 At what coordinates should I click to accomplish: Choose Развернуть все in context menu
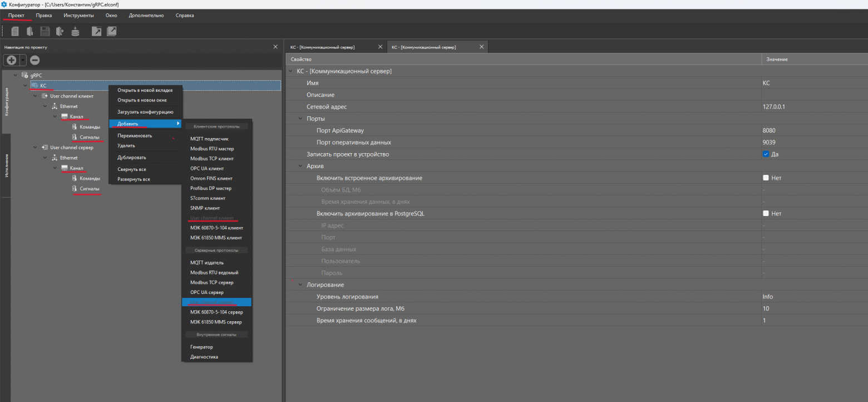click(145, 179)
